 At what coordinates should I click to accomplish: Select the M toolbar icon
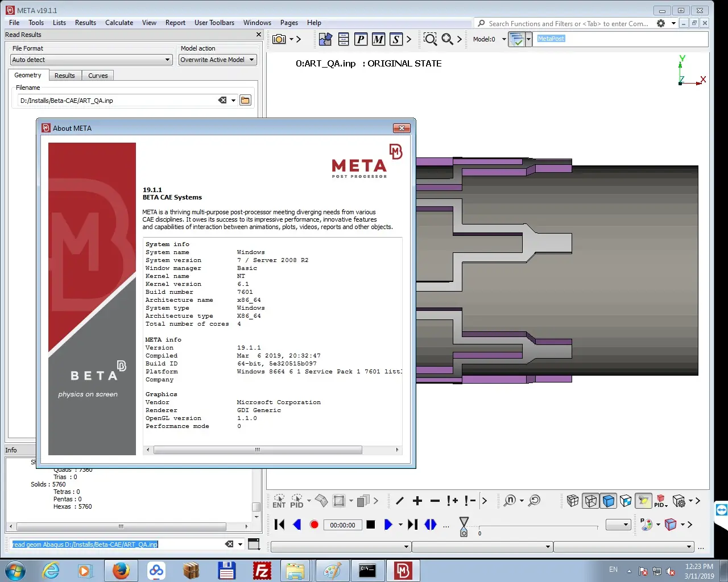coord(379,39)
